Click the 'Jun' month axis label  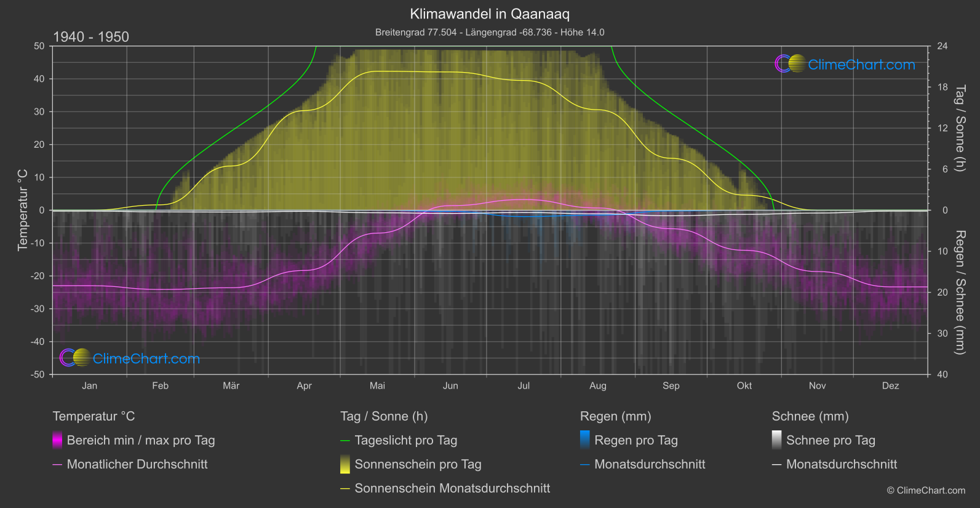(450, 385)
